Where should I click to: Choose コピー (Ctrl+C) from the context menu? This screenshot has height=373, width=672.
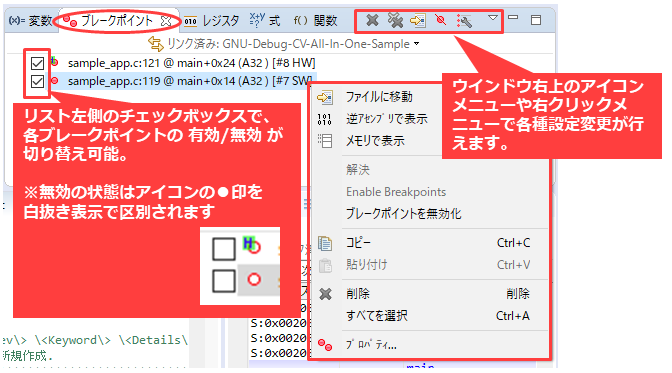tap(431, 243)
